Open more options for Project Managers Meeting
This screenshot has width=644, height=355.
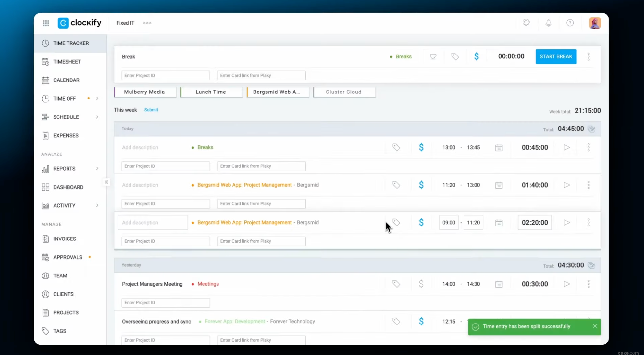588,284
